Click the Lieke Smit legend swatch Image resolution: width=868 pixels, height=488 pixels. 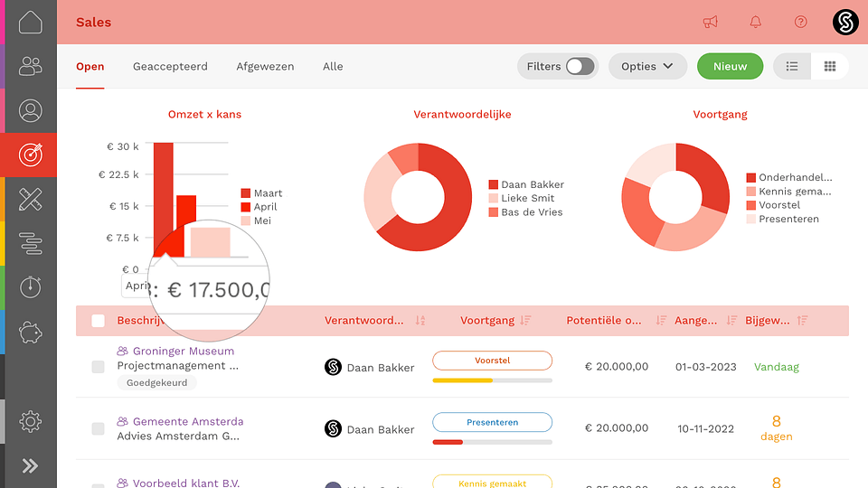pos(494,198)
